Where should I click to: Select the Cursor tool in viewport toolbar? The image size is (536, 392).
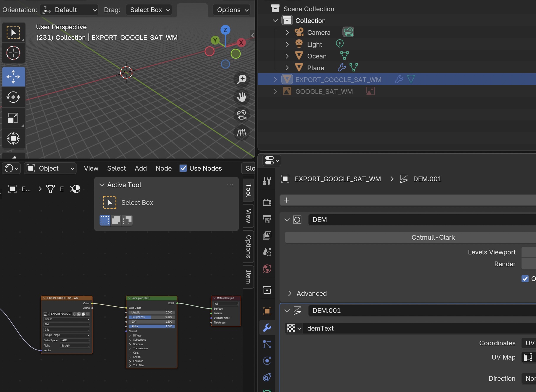pyautogui.click(x=13, y=53)
